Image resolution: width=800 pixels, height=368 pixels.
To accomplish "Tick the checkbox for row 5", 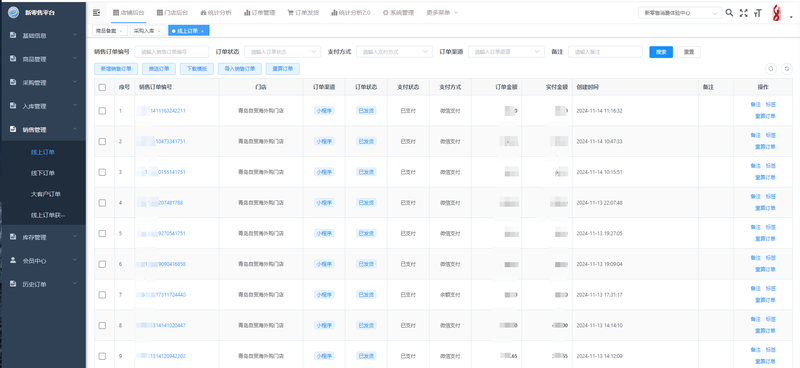I will click(x=102, y=233).
